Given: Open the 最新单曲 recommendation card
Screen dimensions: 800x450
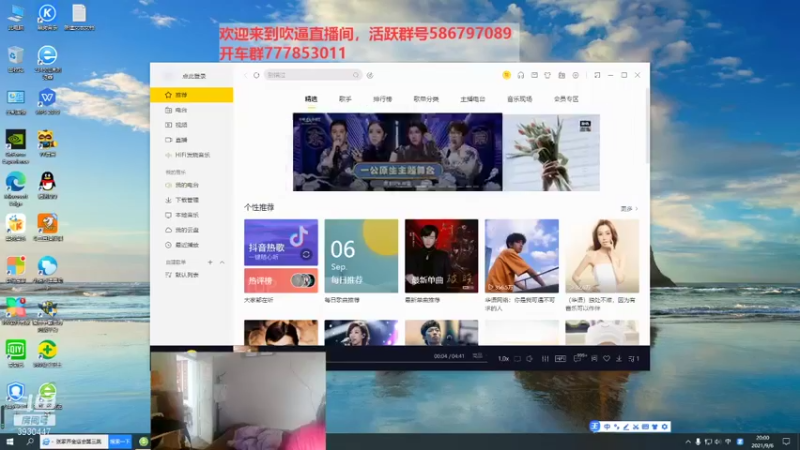Looking at the screenshot, I should pyautogui.click(x=441, y=256).
